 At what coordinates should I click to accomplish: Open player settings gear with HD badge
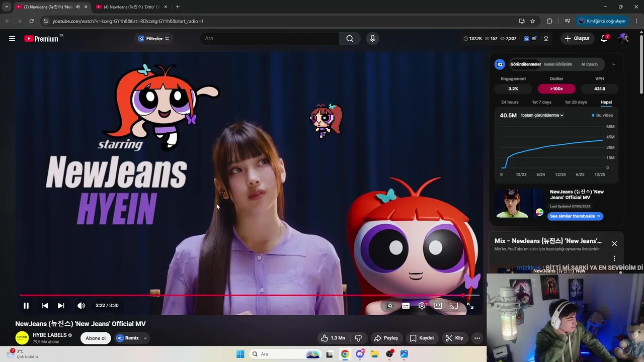(422, 306)
